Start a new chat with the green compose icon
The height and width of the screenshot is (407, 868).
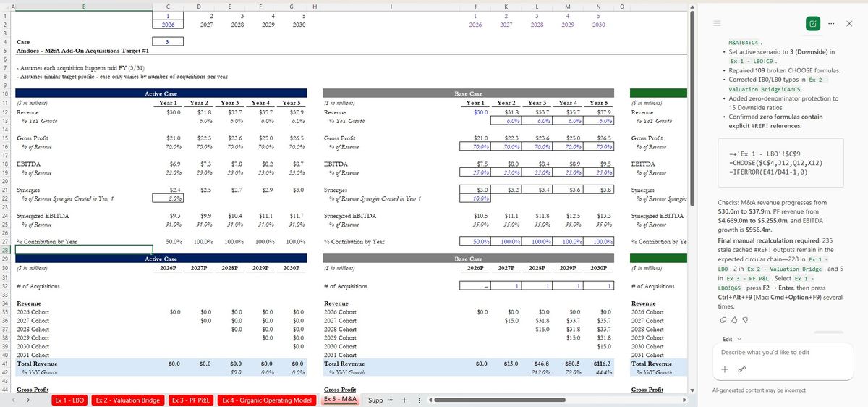812,24
